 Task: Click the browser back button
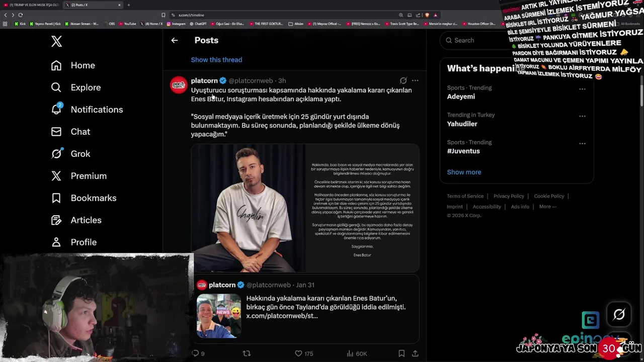(6, 15)
